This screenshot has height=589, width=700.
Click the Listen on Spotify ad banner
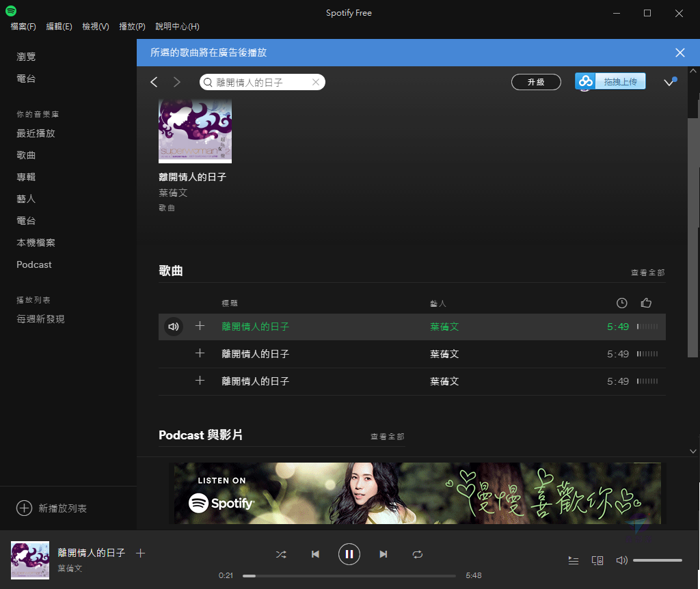[x=418, y=493]
